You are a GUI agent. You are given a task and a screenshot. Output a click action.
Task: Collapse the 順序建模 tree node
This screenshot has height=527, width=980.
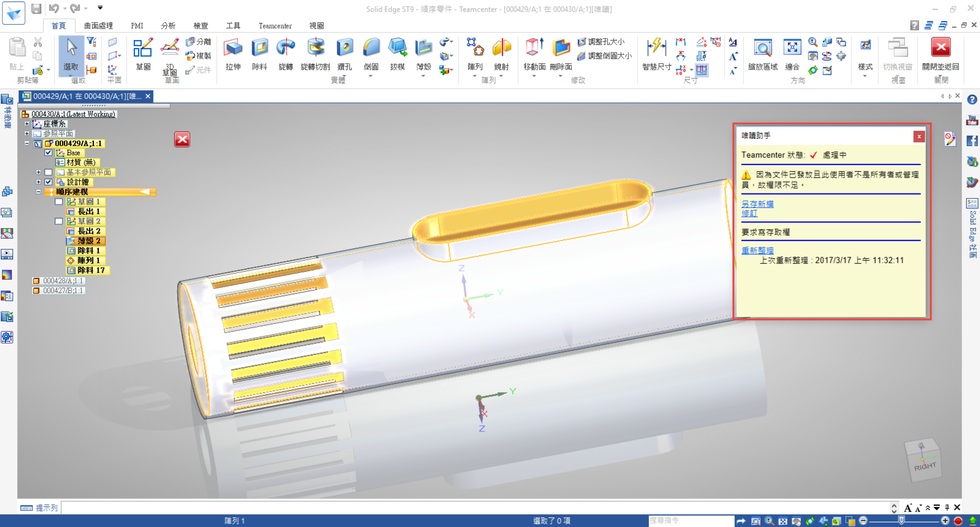click(38, 192)
